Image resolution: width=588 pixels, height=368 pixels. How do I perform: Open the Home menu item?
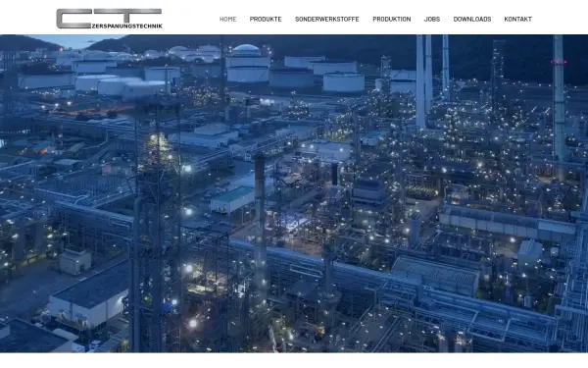(227, 20)
